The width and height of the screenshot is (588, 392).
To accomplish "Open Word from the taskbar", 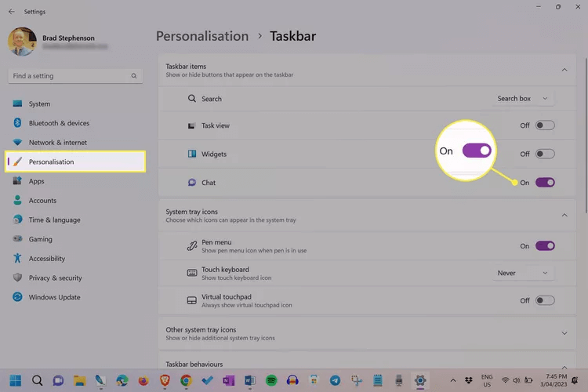I will point(250,381).
